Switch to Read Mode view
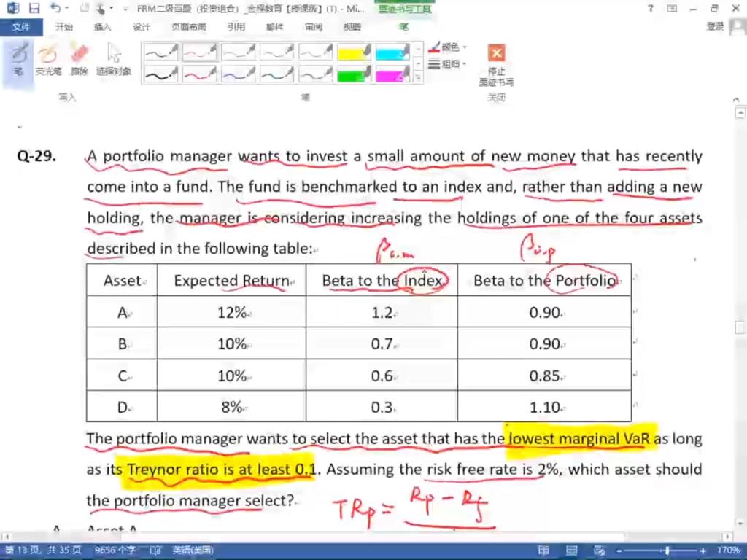Viewport: 747px width, 560px height. tap(543, 551)
